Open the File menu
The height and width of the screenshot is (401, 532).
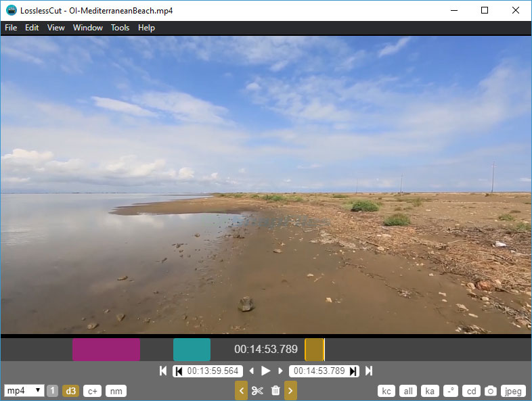[11, 28]
